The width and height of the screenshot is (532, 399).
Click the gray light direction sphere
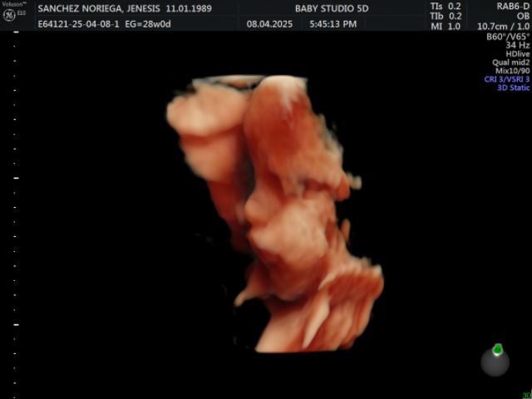pyautogui.click(x=495, y=362)
